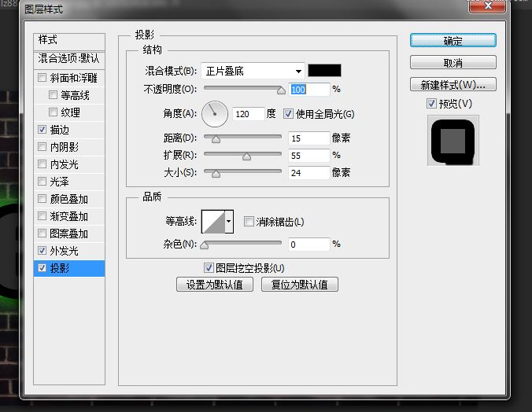Toggle 使用全局光 checkbox
Screen dimensions: 532x412
(288, 113)
